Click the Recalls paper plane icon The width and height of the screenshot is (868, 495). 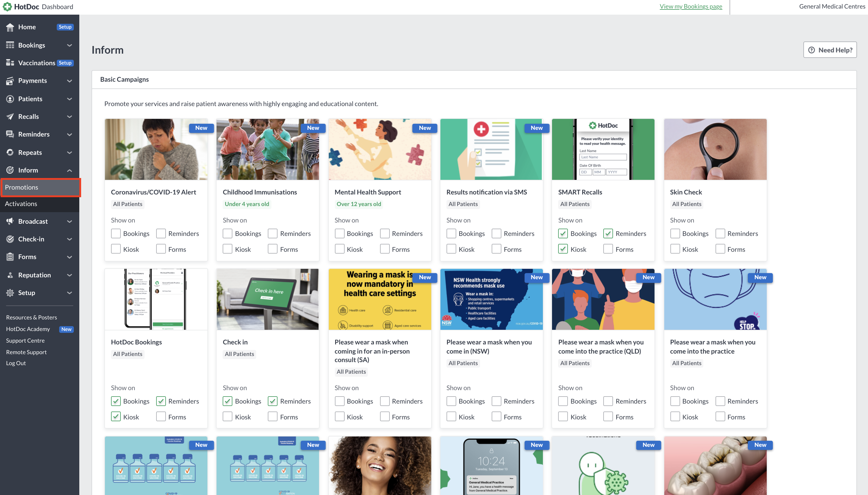click(10, 116)
